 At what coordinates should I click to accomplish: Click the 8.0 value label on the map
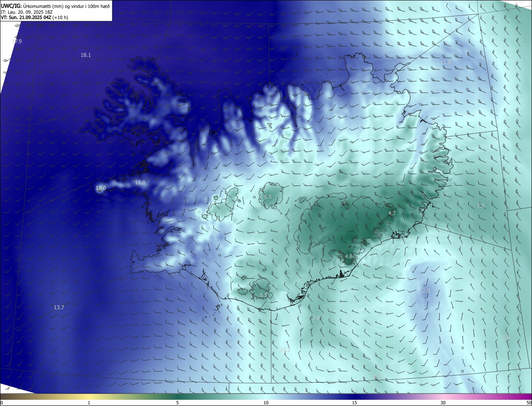click(506, 338)
